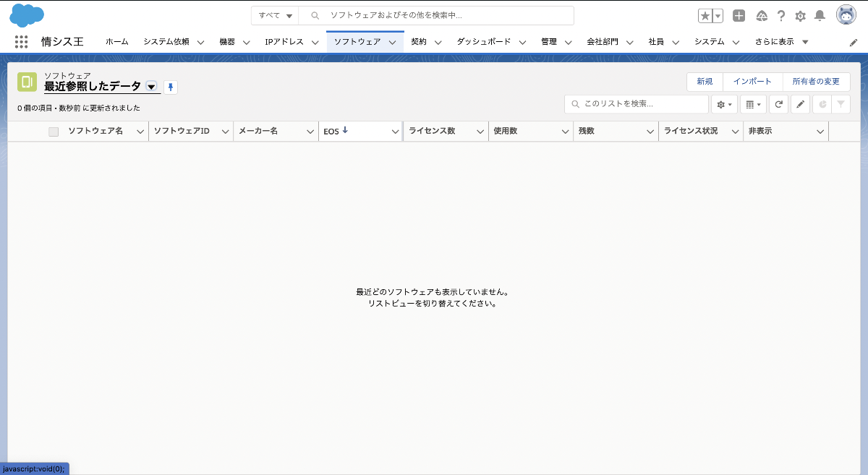This screenshot has height=475, width=868.
Task: Click the pencil icon to edit navigation bar
Action: point(854,43)
